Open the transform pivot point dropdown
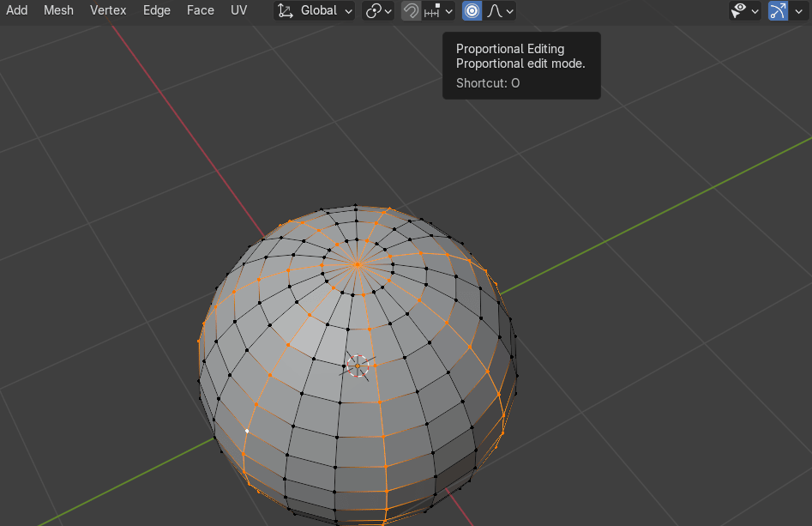 click(x=378, y=11)
